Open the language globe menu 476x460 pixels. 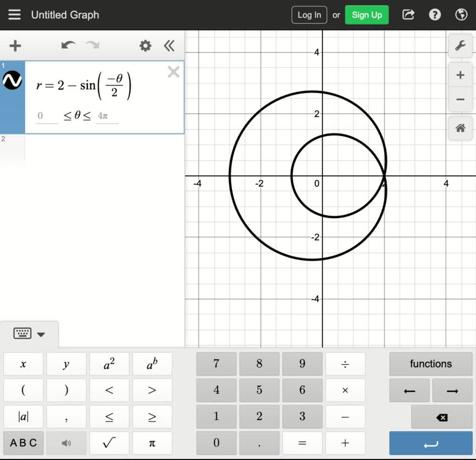click(x=461, y=15)
